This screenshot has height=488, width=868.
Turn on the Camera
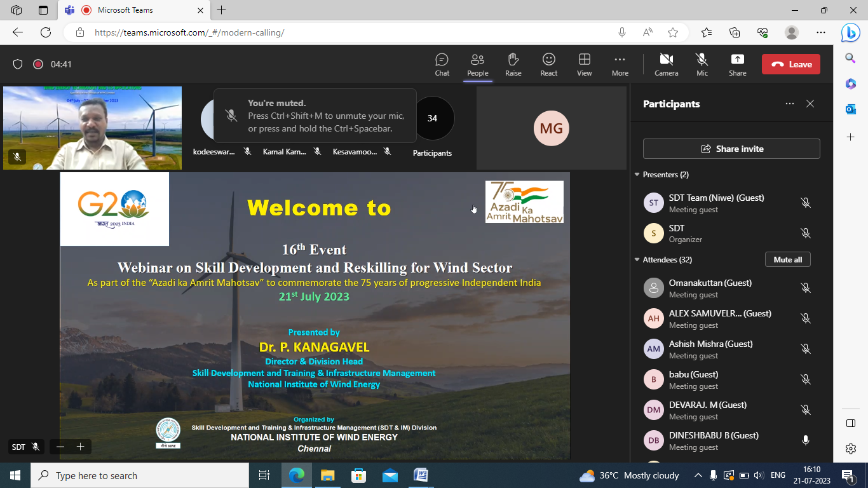(x=666, y=64)
